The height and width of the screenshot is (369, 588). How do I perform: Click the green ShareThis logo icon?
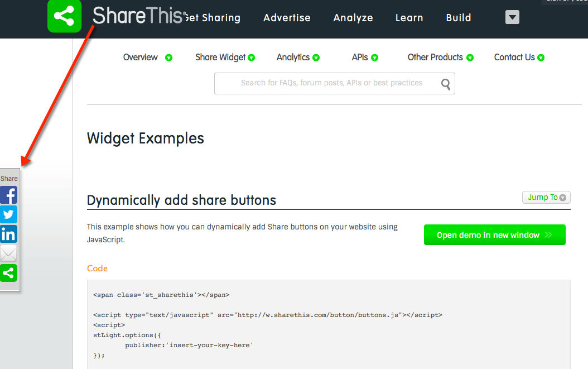[x=65, y=16]
